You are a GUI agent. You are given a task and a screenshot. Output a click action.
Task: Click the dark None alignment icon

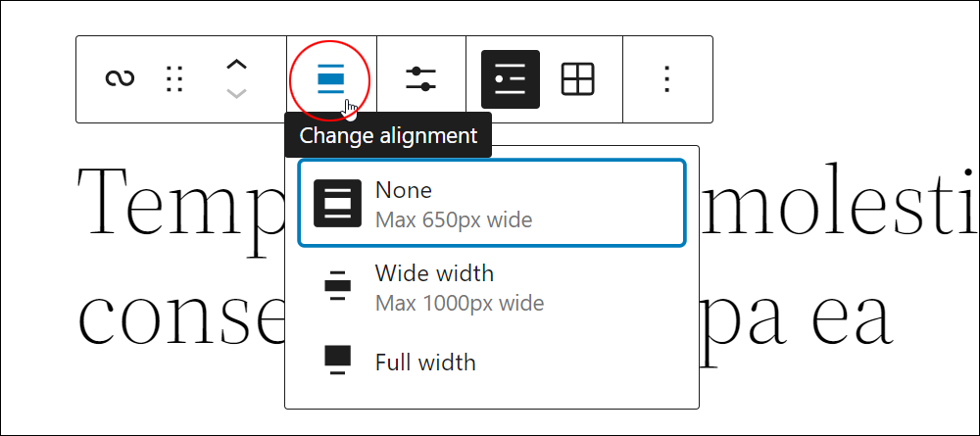pyautogui.click(x=337, y=203)
